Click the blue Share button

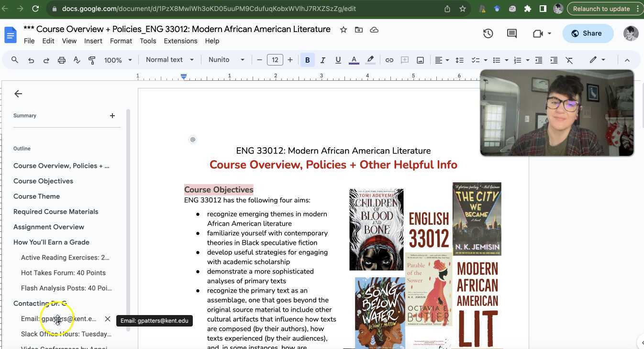tap(587, 33)
